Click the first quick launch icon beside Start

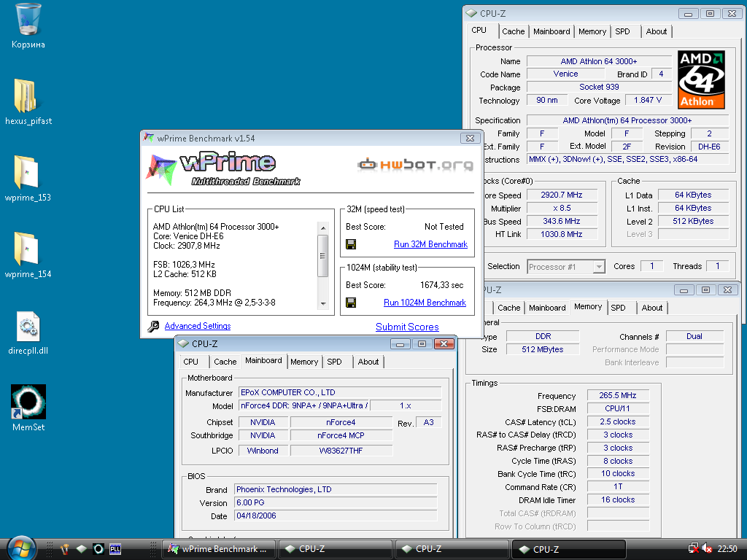click(x=64, y=549)
